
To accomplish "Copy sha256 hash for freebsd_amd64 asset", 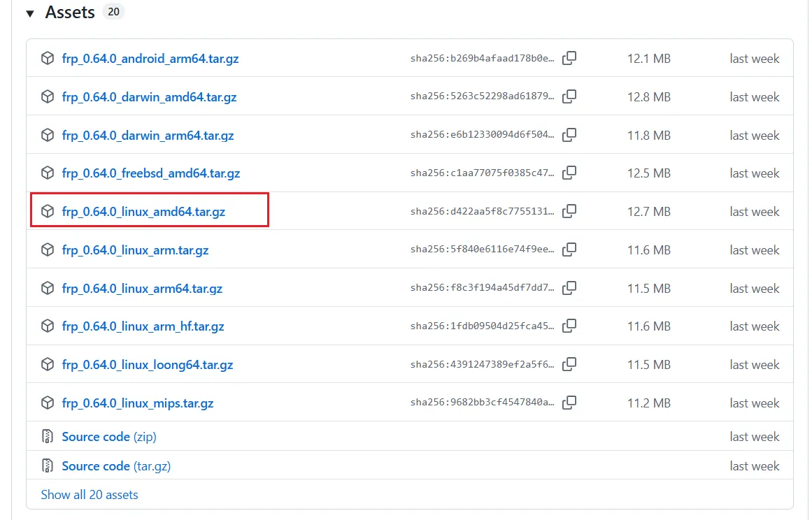I will click(569, 173).
